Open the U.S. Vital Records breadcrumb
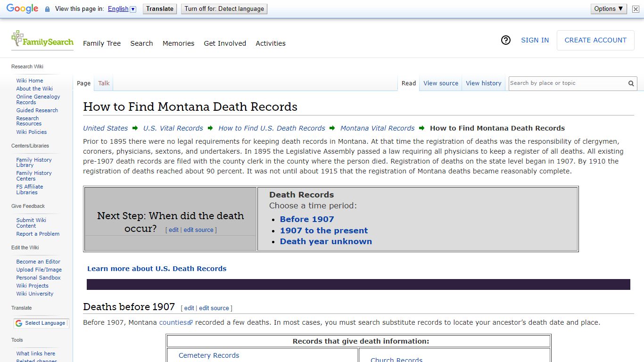Viewport: 644px width, 362px height. [x=173, y=128]
